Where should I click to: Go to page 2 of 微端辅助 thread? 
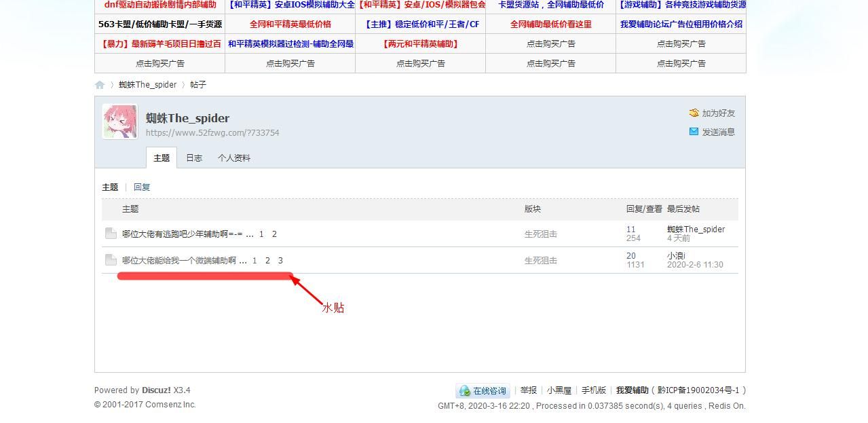pyautogui.click(x=267, y=261)
